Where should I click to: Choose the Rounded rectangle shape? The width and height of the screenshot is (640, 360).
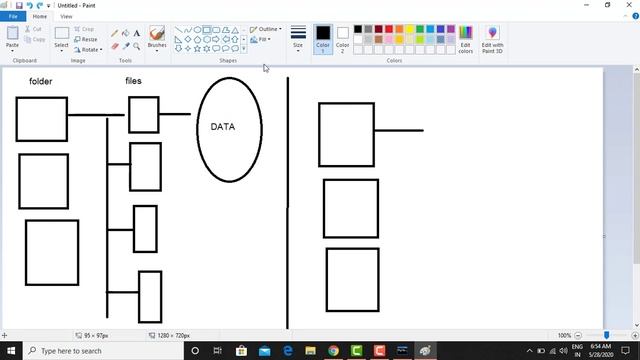tap(216, 30)
